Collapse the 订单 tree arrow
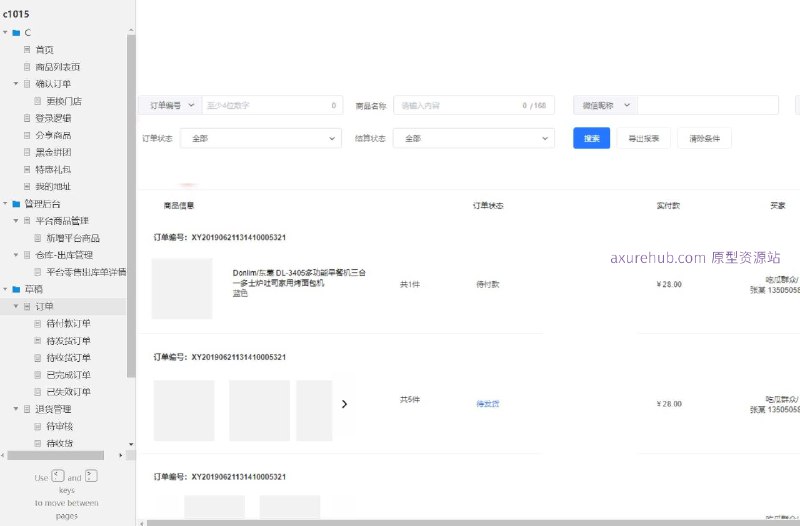The height and width of the screenshot is (526, 800). (16, 306)
